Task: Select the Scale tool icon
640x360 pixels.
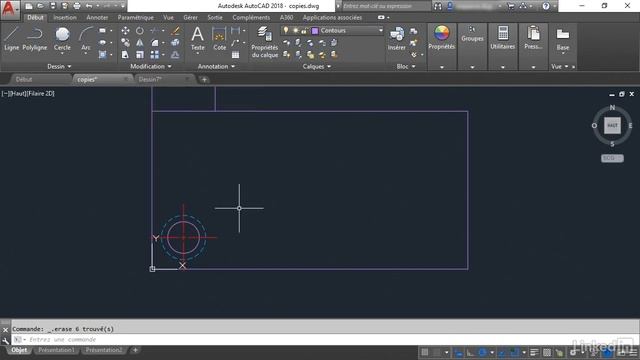Action: click(140, 54)
